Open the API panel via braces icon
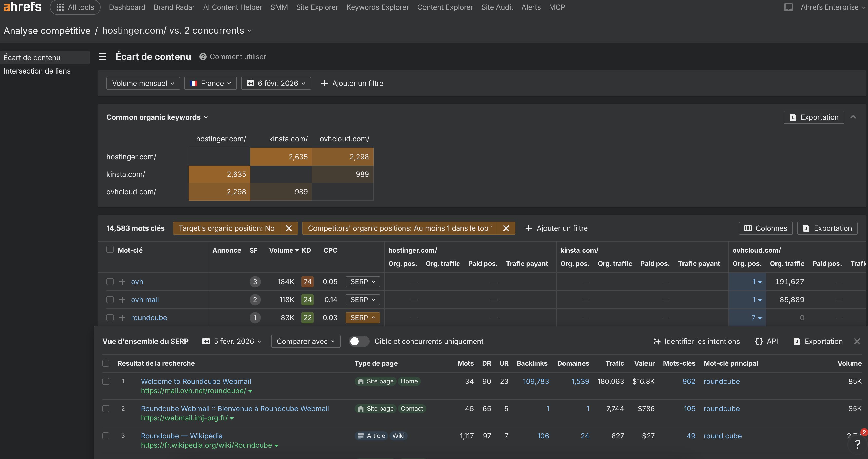868x459 pixels. (759, 341)
